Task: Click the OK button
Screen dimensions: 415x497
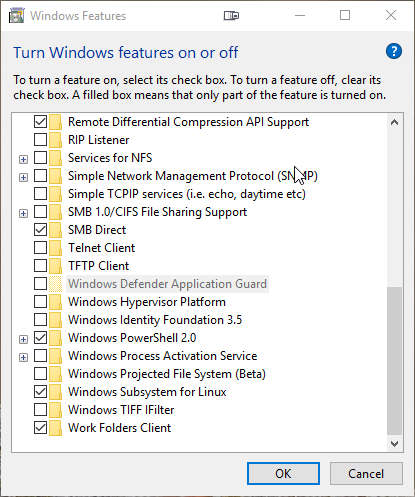Action: click(x=283, y=473)
